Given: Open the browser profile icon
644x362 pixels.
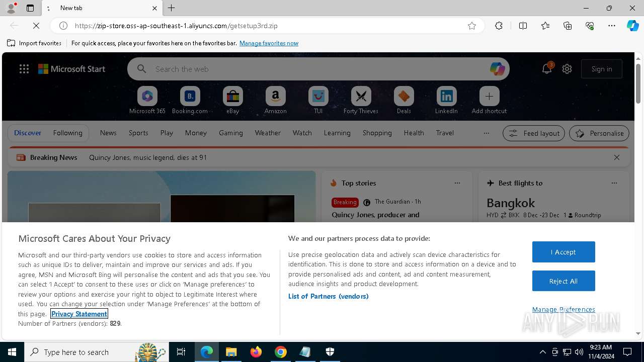Looking at the screenshot, I should pos(11,8).
